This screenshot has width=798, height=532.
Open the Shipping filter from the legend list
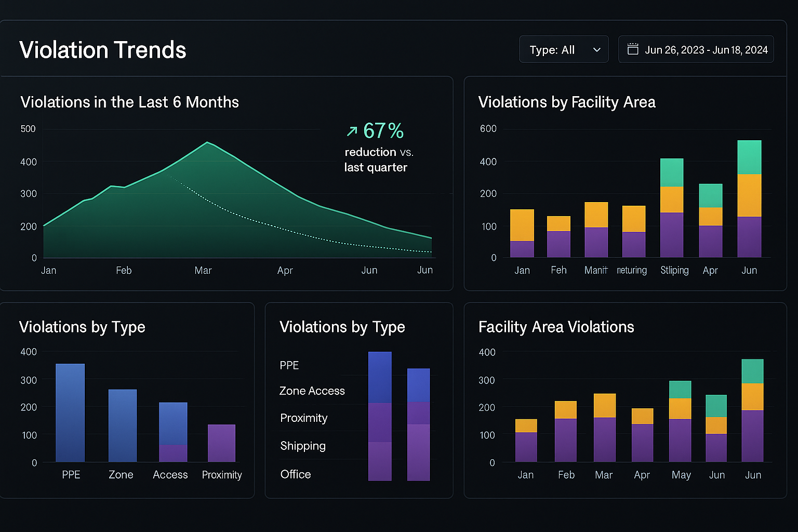point(303,446)
